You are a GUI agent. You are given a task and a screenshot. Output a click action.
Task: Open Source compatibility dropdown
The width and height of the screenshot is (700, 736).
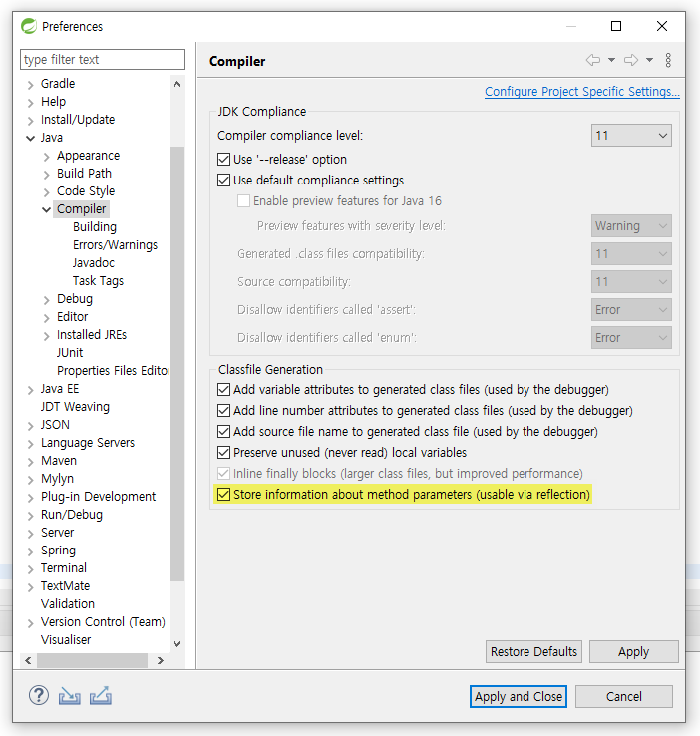coord(631,282)
